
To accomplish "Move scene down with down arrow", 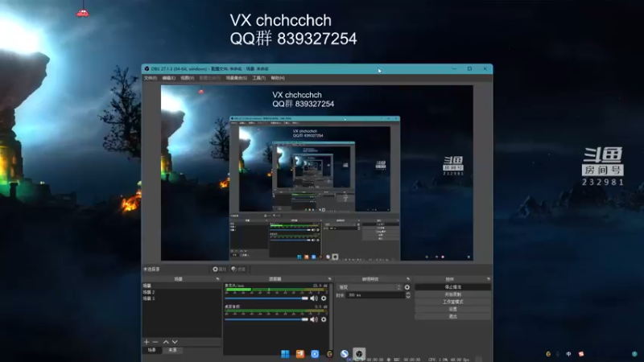I will pyautogui.click(x=175, y=342).
